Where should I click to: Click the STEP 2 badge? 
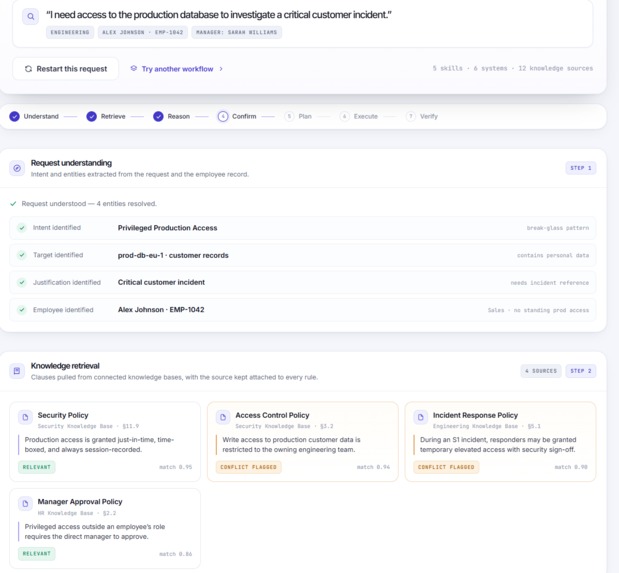coord(581,371)
